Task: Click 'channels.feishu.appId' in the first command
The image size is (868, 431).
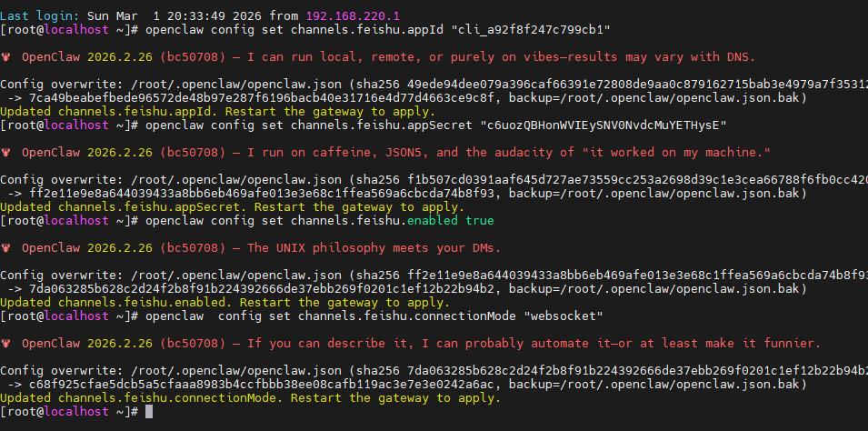Action: pos(367,30)
